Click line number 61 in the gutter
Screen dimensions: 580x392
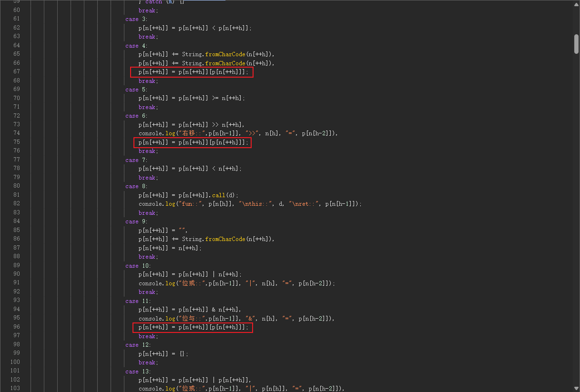pyautogui.click(x=17, y=19)
